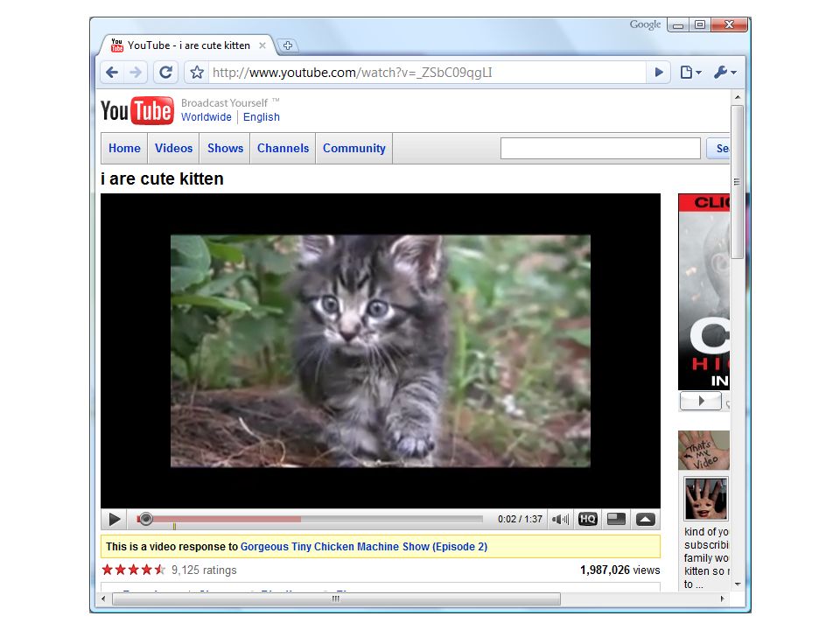Expand the player menu with the up arrow
This screenshot has width=840, height=630.
point(646,519)
